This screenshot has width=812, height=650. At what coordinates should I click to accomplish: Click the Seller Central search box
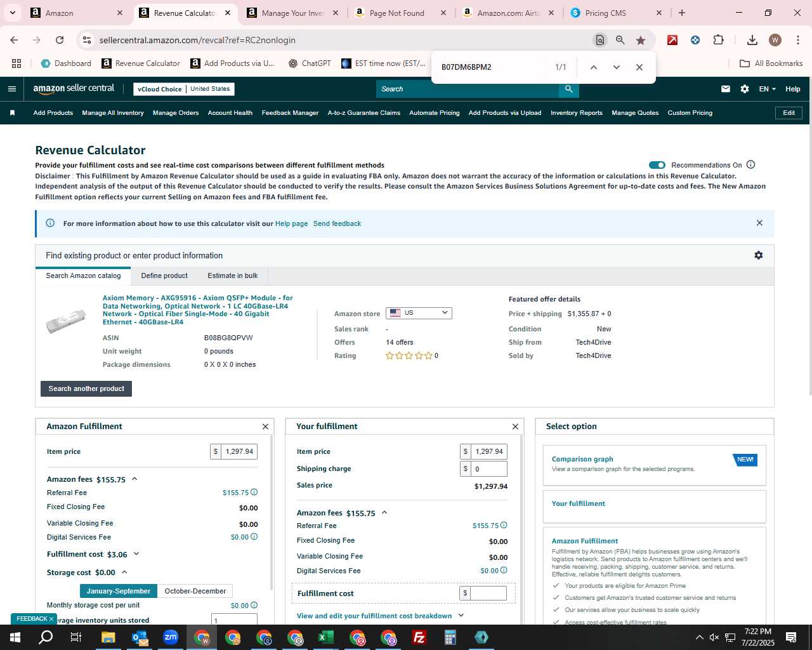pyautogui.click(x=468, y=89)
